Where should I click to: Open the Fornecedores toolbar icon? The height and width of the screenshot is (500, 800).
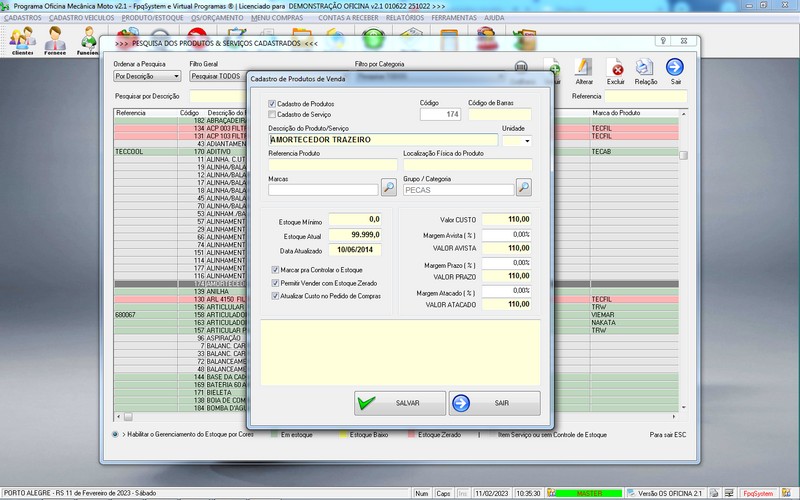pos(55,40)
